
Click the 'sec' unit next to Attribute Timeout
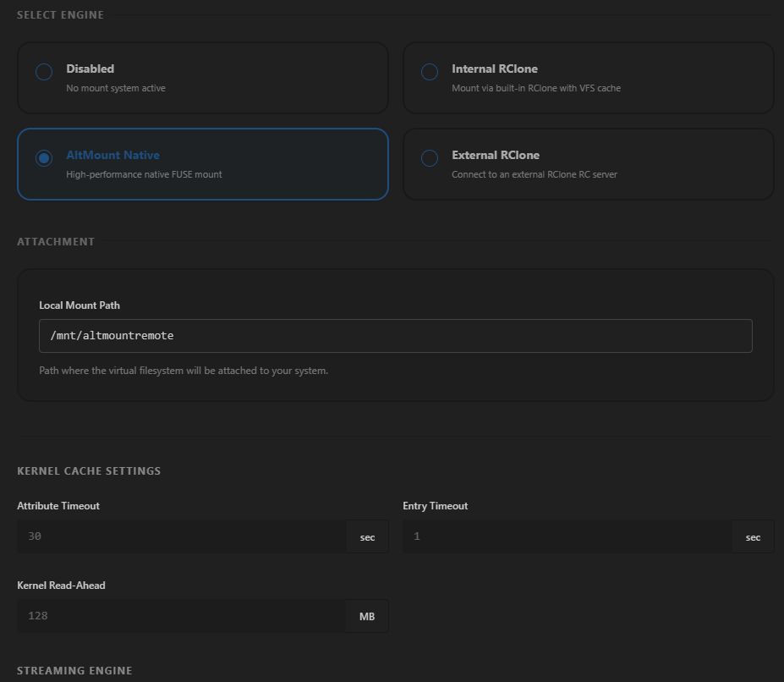(368, 537)
